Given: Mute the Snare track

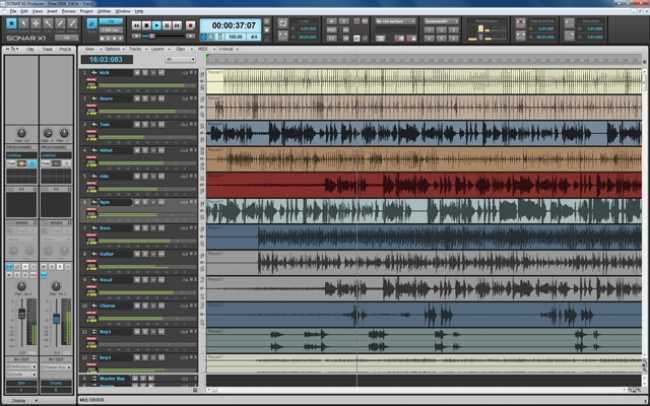Looking at the screenshot, I should click(x=137, y=99).
